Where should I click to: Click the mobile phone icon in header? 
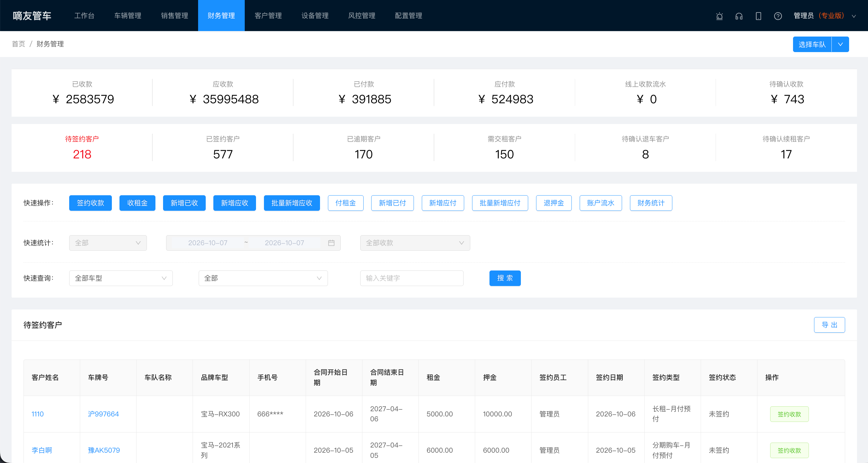pos(759,16)
